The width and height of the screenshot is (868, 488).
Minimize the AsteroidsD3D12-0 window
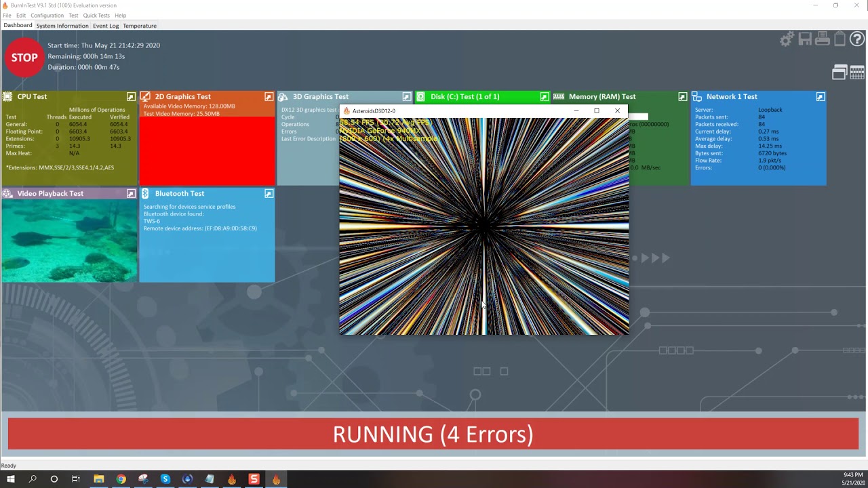[x=576, y=110]
